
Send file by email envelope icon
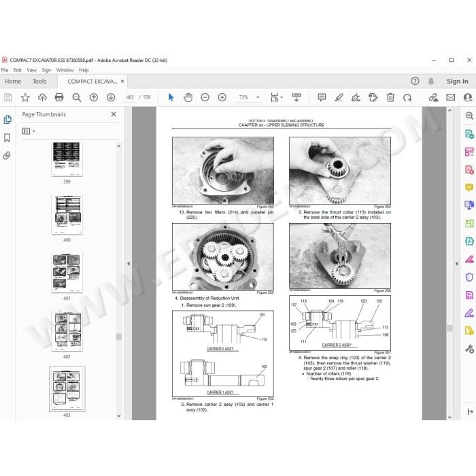pyautogui.click(x=450, y=97)
